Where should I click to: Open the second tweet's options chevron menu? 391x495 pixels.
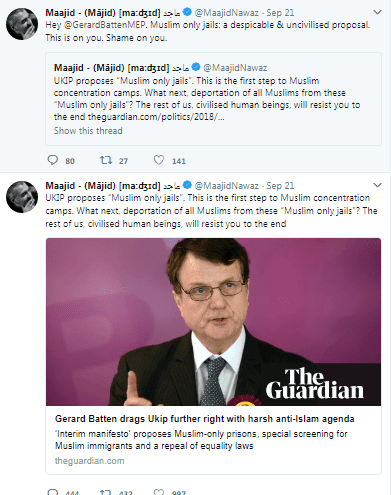tap(377, 185)
